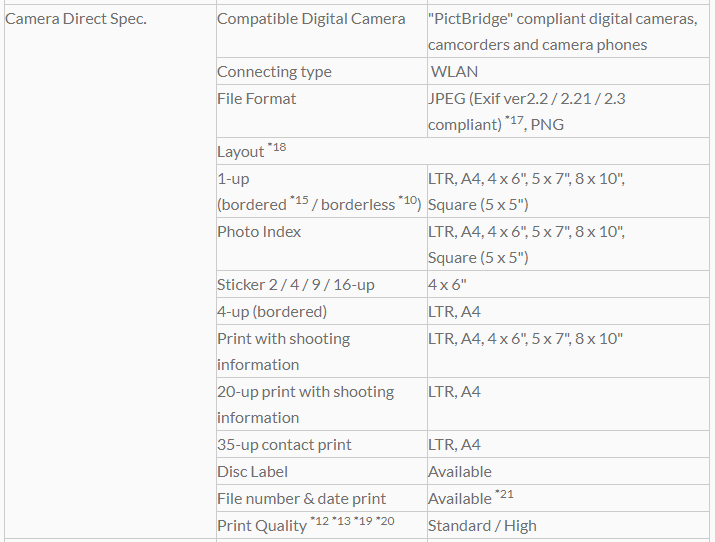Screen dimensions: 715x542
Task: Click the Sticker 2 / 4 / 9 / 16-up label
Action: pos(296,285)
